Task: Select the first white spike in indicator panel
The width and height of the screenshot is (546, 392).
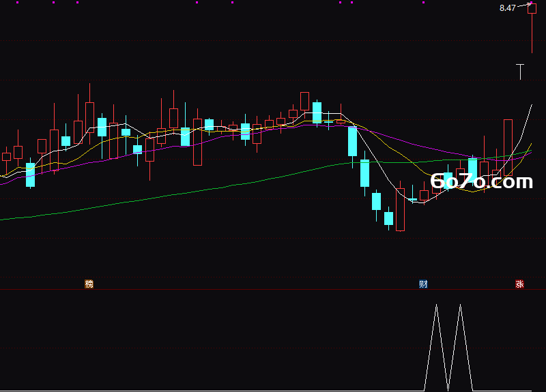Action: click(436, 347)
